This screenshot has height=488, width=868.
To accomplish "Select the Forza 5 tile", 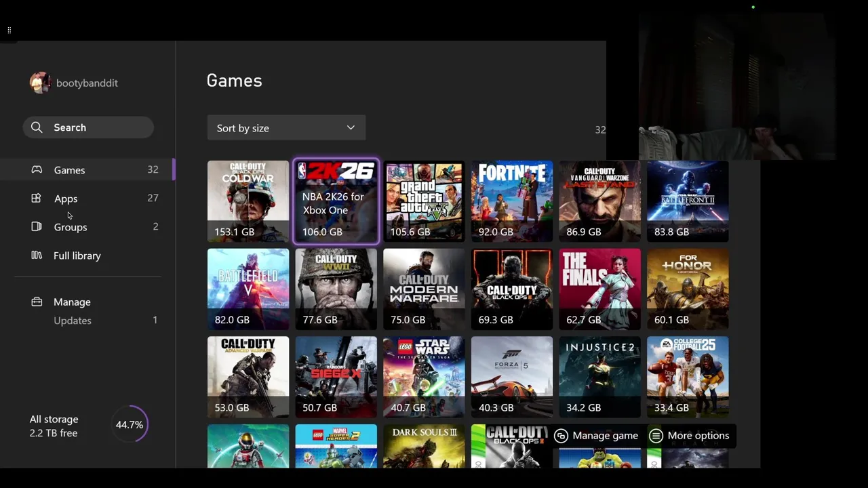I will [512, 378].
